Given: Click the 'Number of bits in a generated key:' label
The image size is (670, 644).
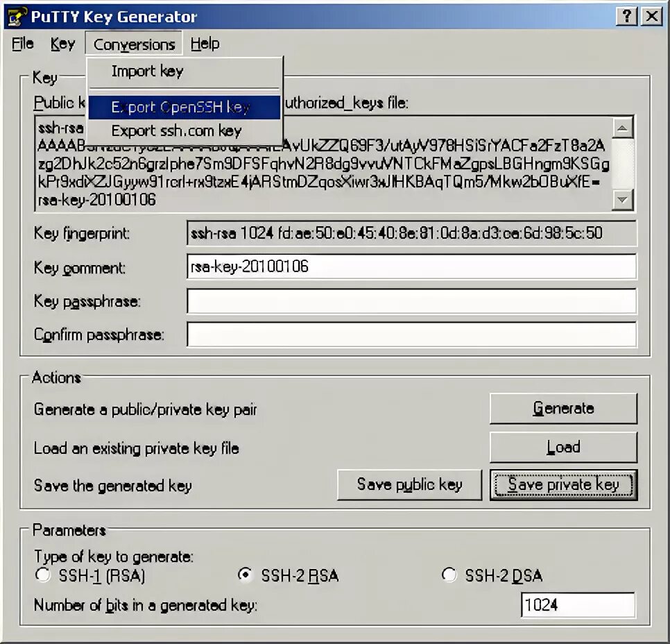Looking at the screenshot, I should coord(146,605).
